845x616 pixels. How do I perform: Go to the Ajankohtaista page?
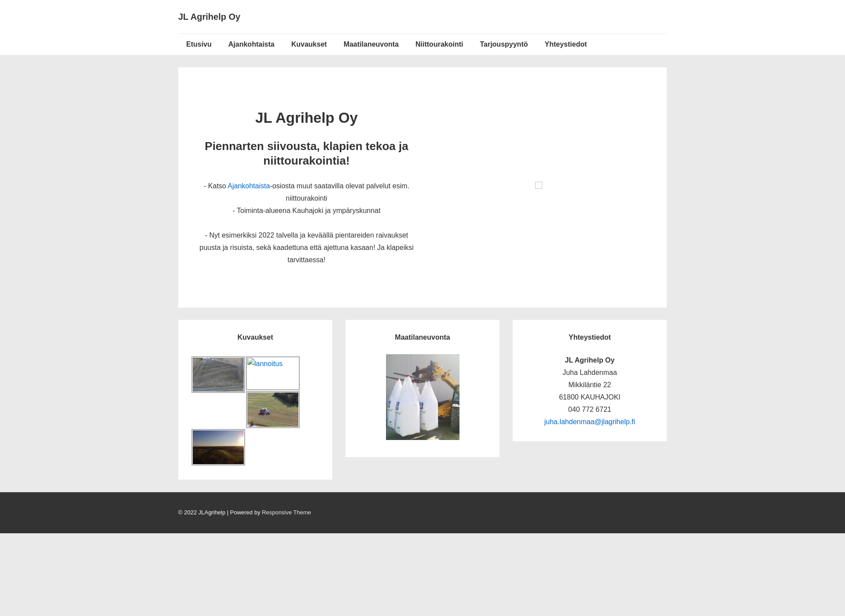(251, 44)
